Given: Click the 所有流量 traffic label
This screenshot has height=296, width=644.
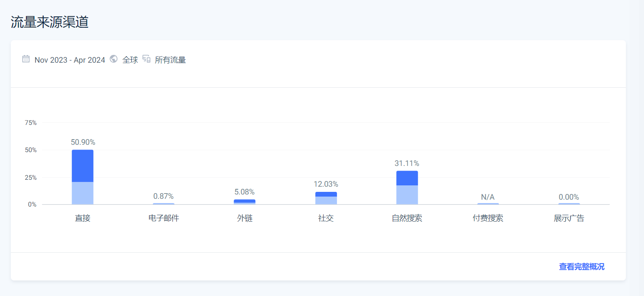Looking at the screenshot, I should click(x=170, y=60).
